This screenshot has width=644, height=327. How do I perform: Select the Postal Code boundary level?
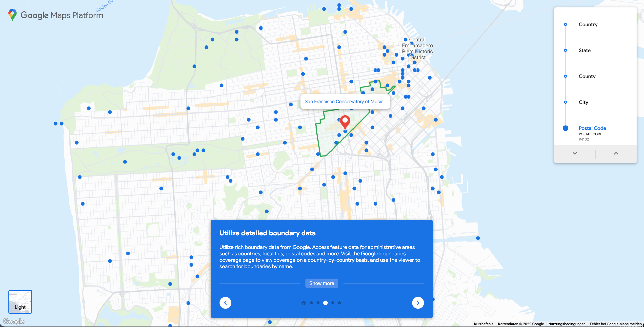coord(592,128)
